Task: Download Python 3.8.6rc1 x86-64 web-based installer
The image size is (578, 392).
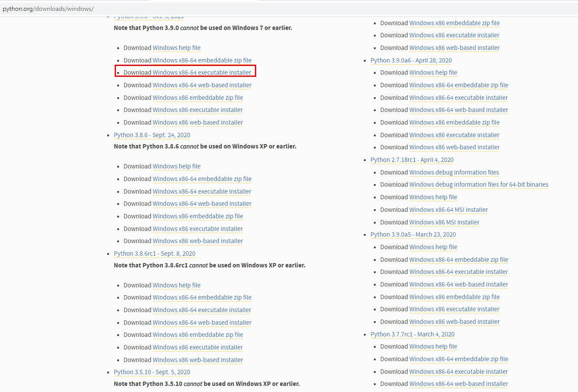Action: tap(202, 323)
